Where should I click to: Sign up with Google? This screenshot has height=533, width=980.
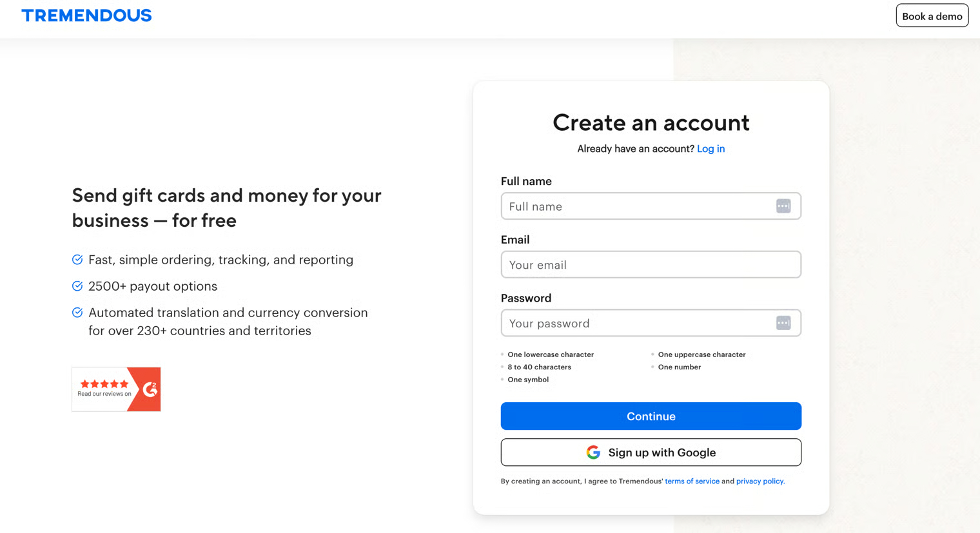[651, 452]
